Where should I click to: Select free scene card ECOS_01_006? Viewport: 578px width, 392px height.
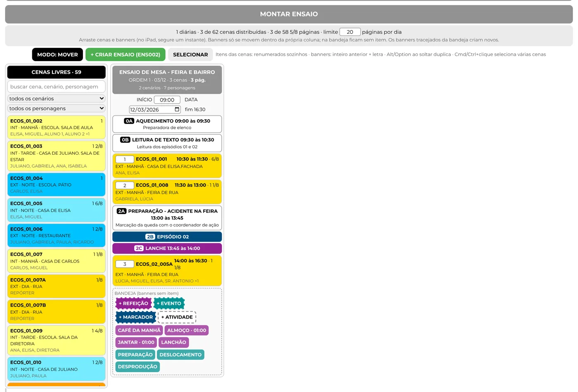(x=56, y=235)
